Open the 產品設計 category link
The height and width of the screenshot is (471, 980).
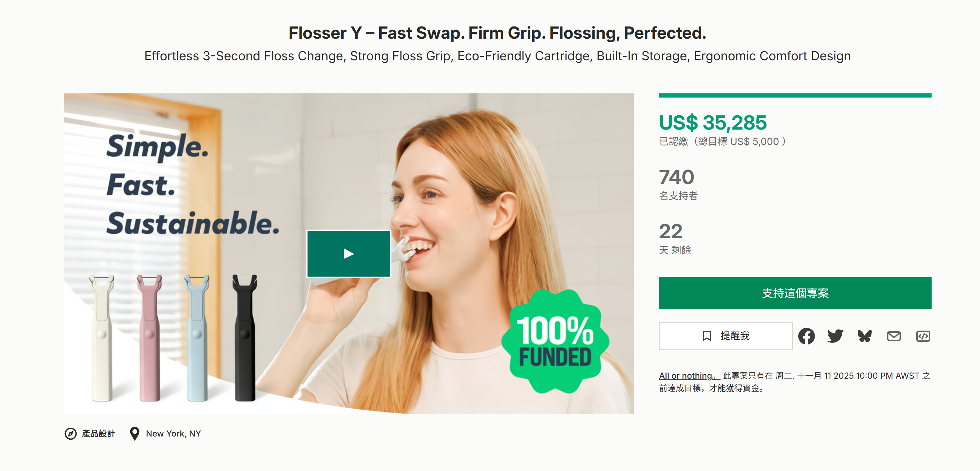tap(98, 433)
